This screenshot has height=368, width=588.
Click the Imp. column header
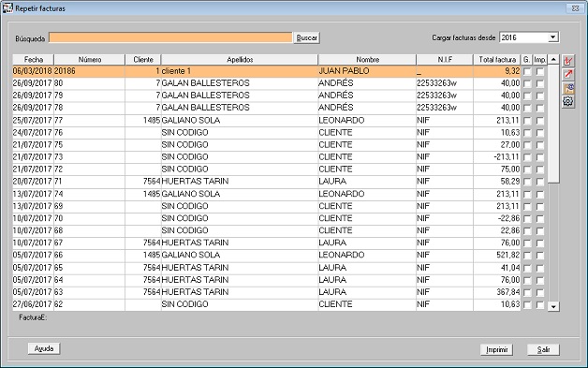point(540,60)
